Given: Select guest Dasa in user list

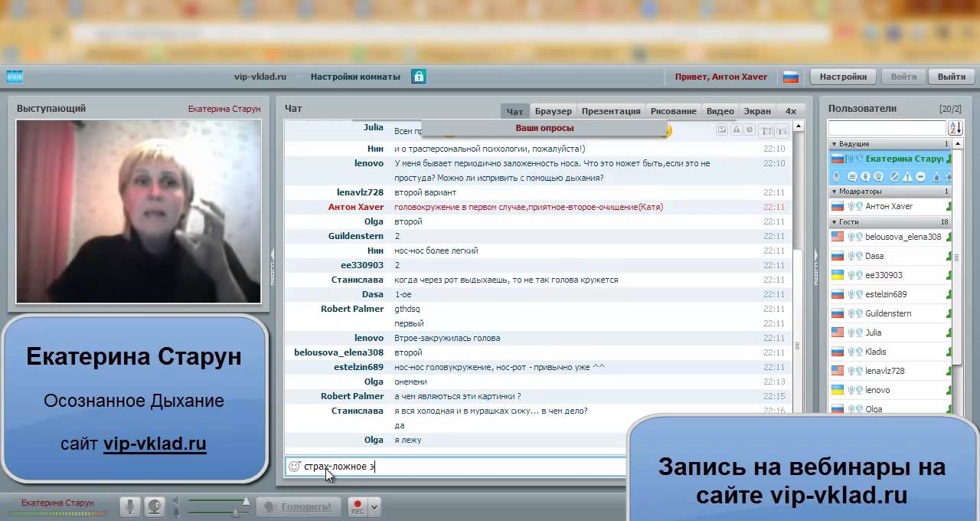Looking at the screenshot, I should click(890, 256).
